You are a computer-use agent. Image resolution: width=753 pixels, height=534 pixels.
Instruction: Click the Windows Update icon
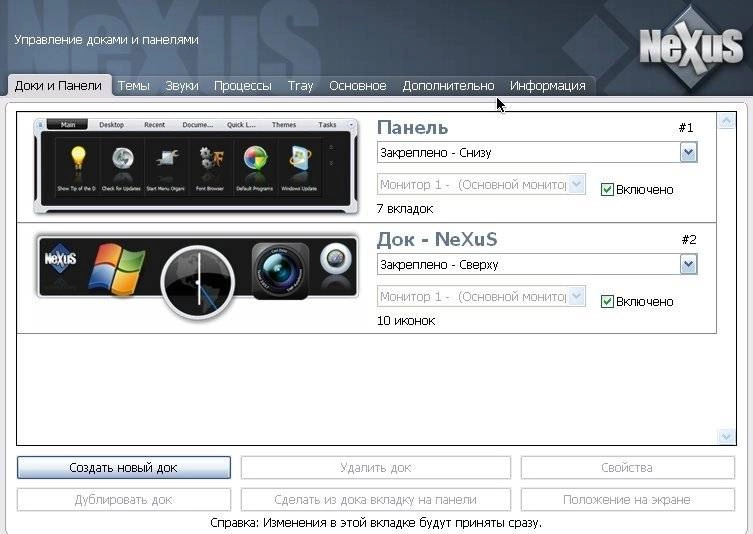point(300,158)
